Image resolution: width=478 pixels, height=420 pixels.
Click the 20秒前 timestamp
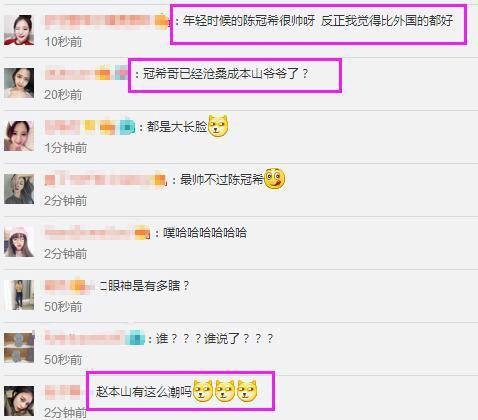click(63, 95)
